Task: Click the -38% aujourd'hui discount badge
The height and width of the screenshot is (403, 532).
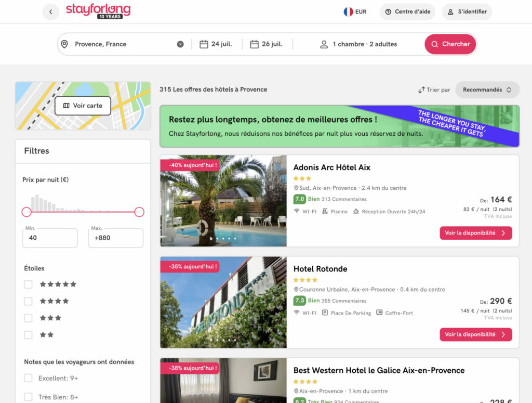Action: pyautogui.click(x=190, y=368)
